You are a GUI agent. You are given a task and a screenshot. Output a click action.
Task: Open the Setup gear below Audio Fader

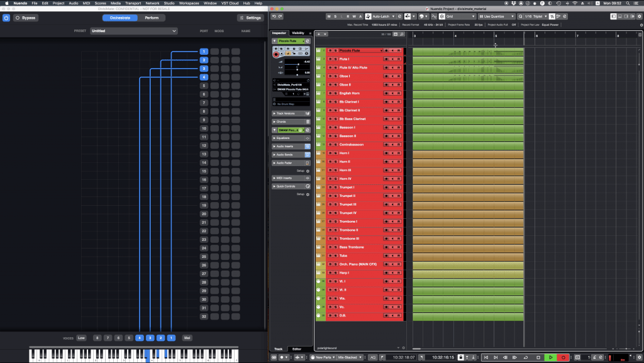(308, 171)
